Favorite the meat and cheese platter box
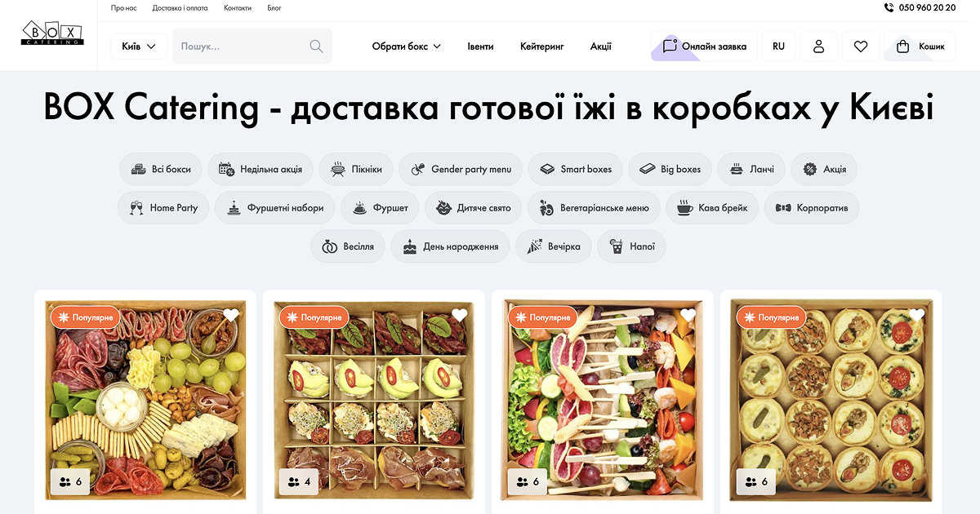 point(231,316)
